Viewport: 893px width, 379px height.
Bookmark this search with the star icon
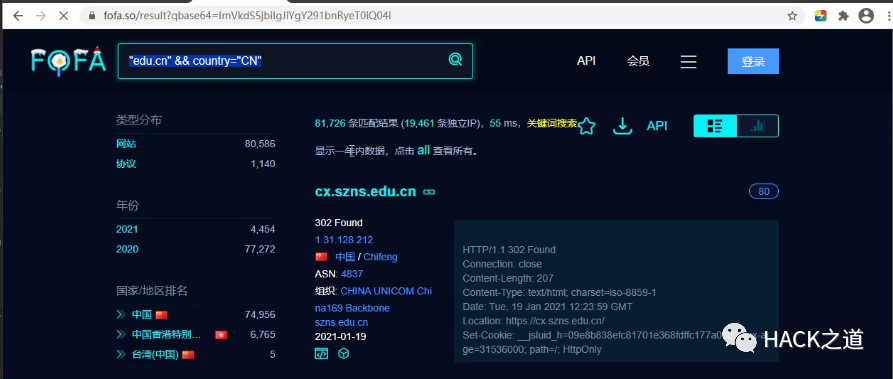(586, 126)
